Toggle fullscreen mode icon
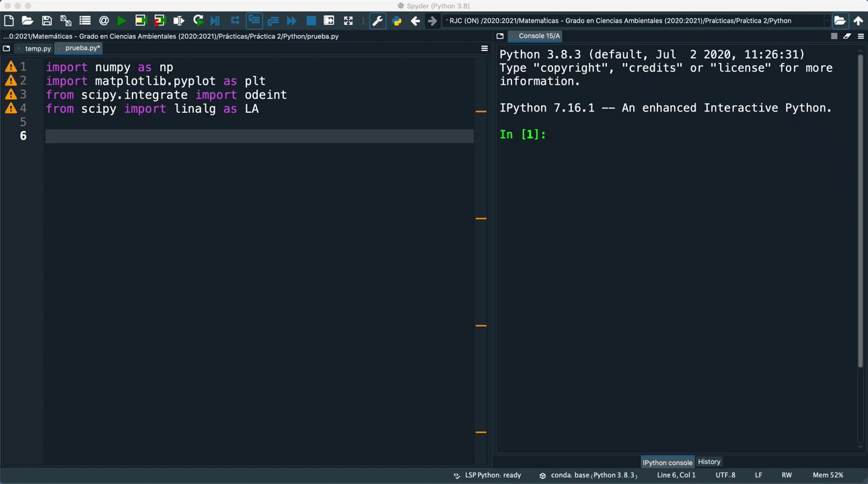Image resolution: width=868 pixels, height=484 pixels. [348, 21]
